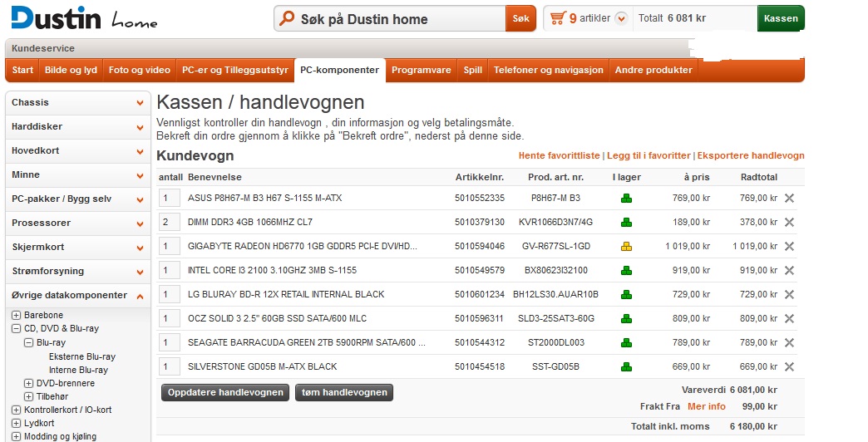Image resolution: width=868 pixels, height=442 pixels.
Task: Remove ASUS P8H67-M B3 row from cart
Action: [789, 198]
